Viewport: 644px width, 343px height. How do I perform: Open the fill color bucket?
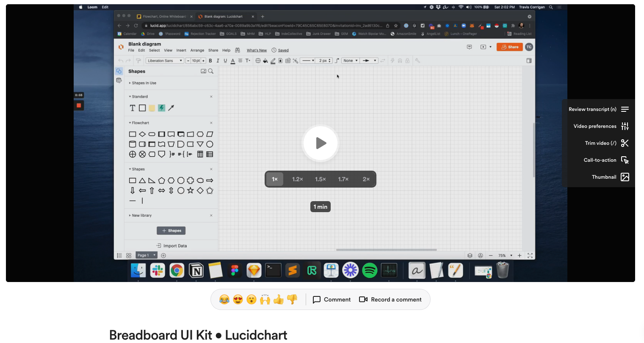(x=265, y=61)
